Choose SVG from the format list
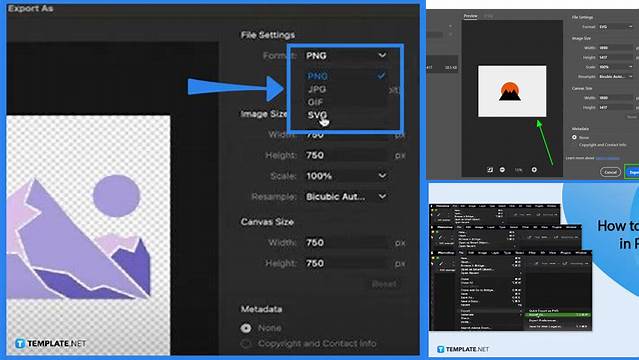Screen dimensions: 639x360 [x=317, y=115]
